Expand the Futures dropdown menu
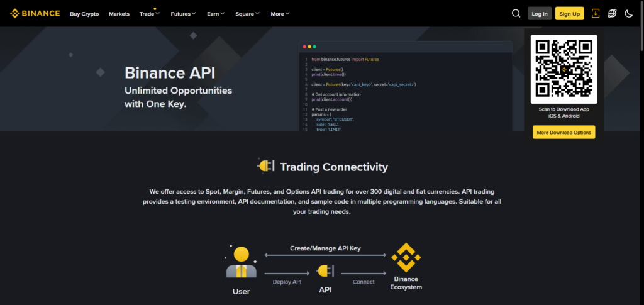 point(183,14)
